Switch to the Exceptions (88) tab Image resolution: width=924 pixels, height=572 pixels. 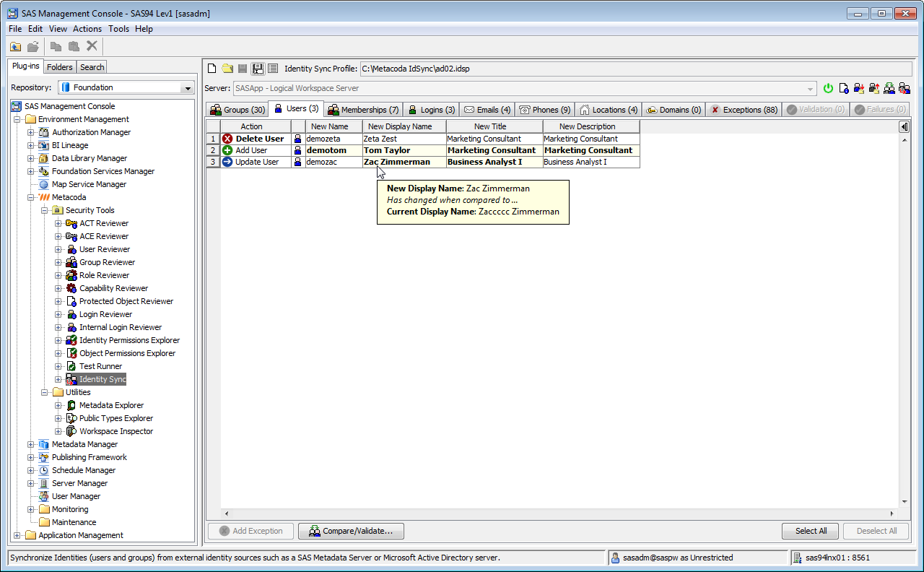coord(744,110)
